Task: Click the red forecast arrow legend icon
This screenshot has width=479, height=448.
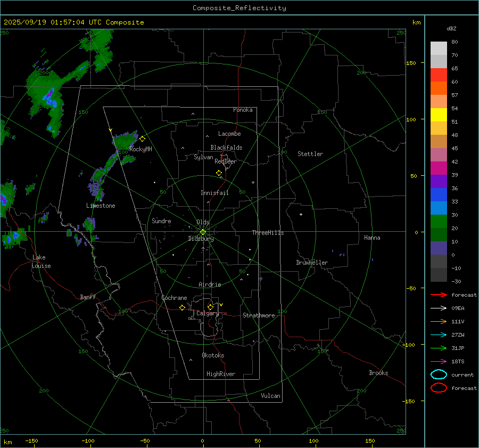Action: 439,295
